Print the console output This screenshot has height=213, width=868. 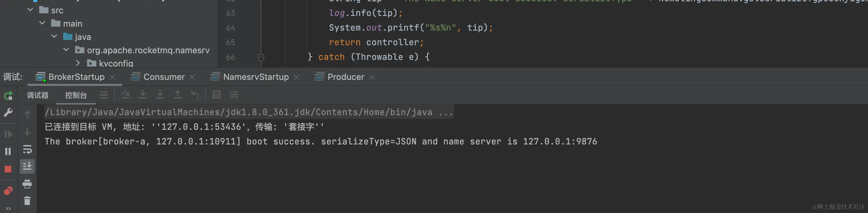click(x=27, y=184)
